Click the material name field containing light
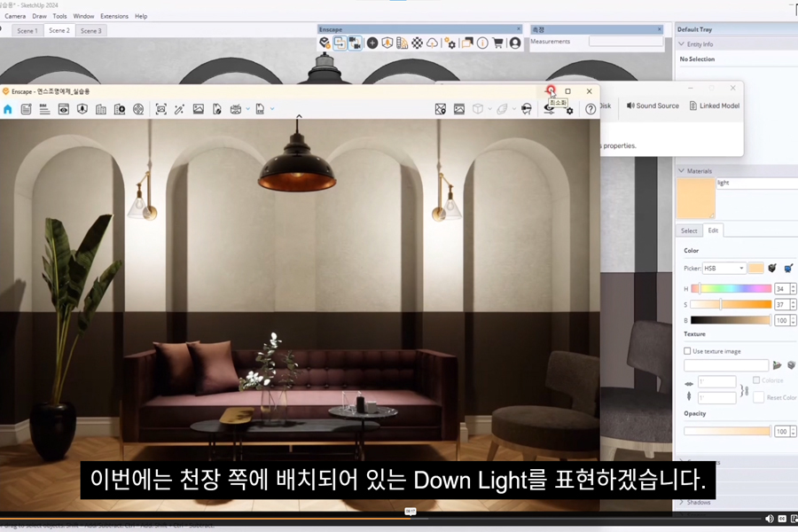Image resolution: width=798 pixels, height=532 pixels. [757, 183]
